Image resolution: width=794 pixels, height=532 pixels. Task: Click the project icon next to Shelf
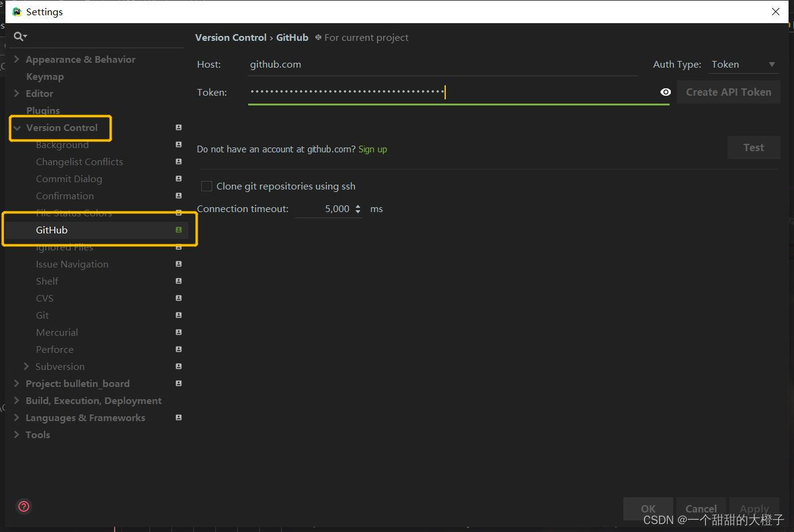pos(179,281)
